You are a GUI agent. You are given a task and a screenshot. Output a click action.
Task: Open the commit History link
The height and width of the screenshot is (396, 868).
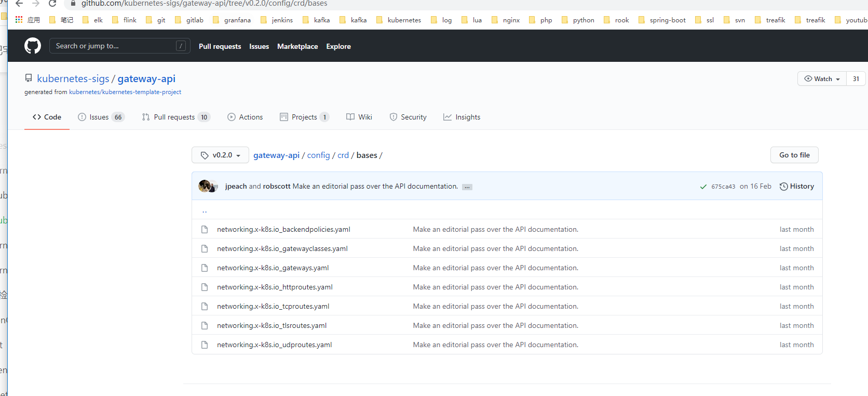(797, 186)
